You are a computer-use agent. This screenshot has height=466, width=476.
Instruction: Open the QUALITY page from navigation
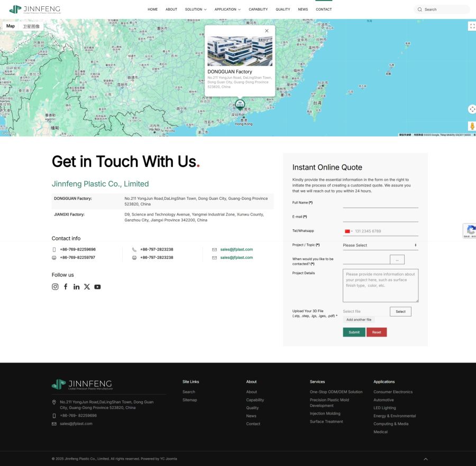[x=282, y=10]
